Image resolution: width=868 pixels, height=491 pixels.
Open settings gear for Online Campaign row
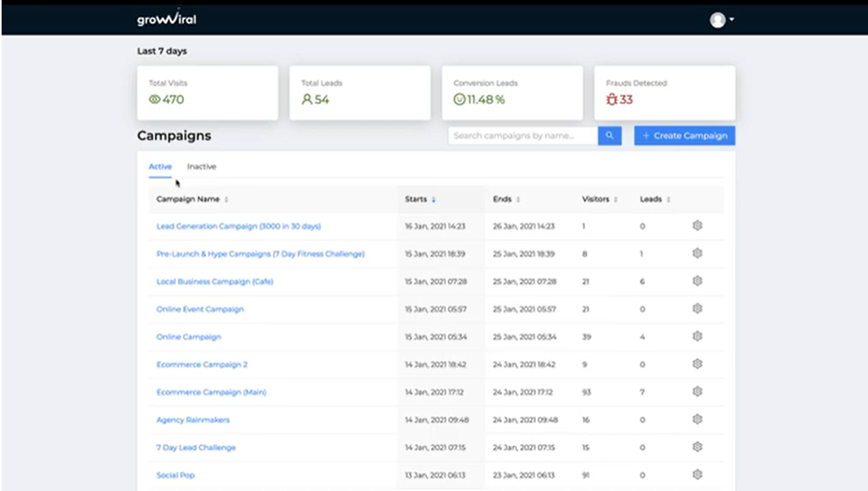pos(697,336)
